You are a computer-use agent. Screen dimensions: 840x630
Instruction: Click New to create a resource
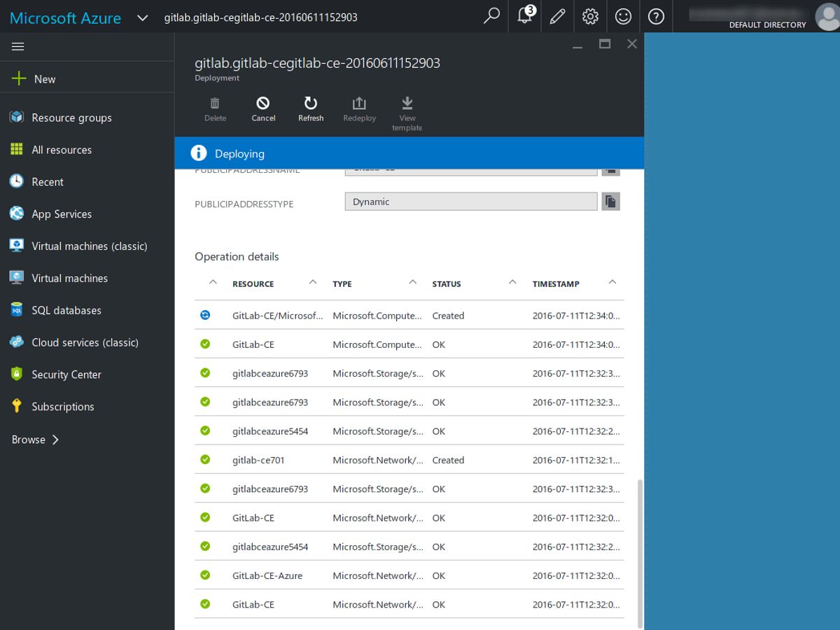tap(44, 79)
